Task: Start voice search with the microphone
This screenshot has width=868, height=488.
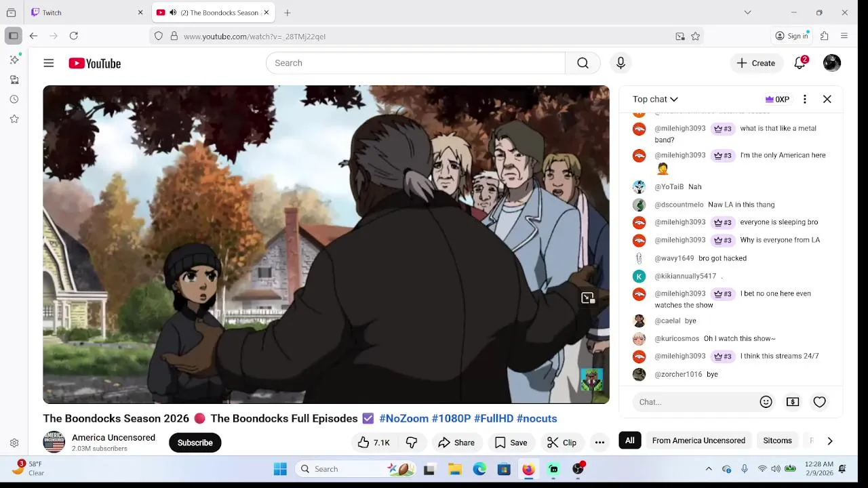Action: (620, 63)
